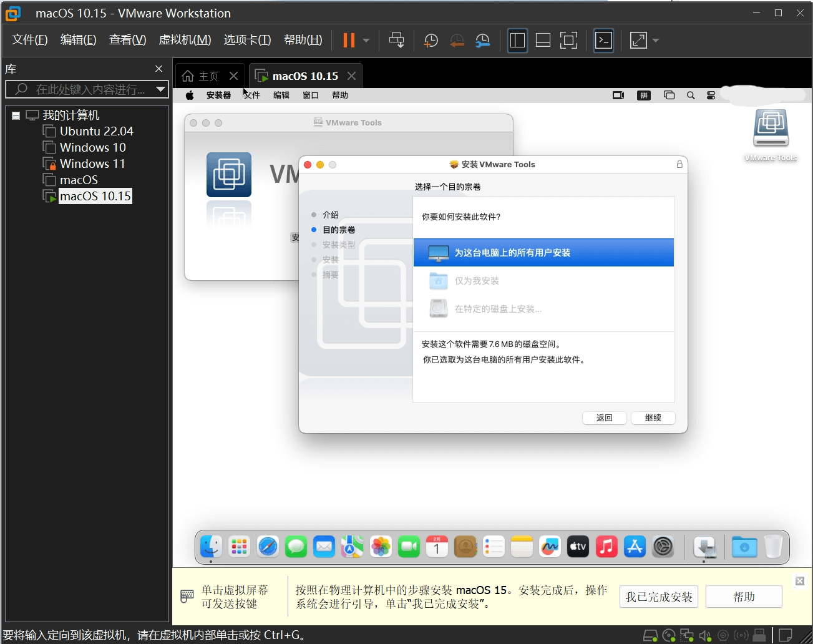Select the 仅为我安装 option

click(x=543, y=281)
